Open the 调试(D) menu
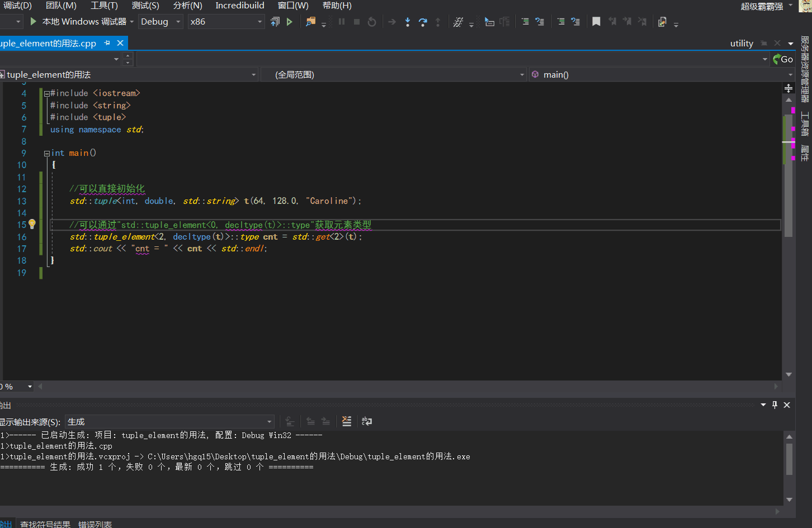This screenshot has width=812, height=528. point(17,6)
